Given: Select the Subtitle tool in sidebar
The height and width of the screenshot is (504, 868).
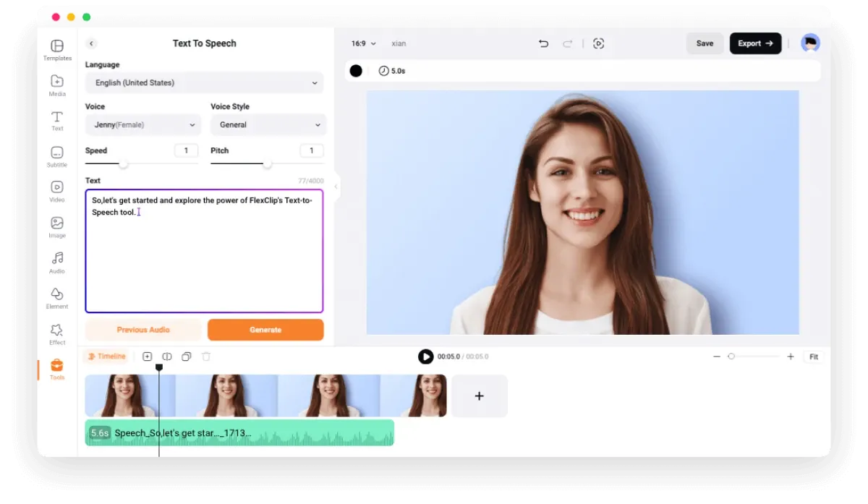Looking at the screenshot, I should point(57,155).
